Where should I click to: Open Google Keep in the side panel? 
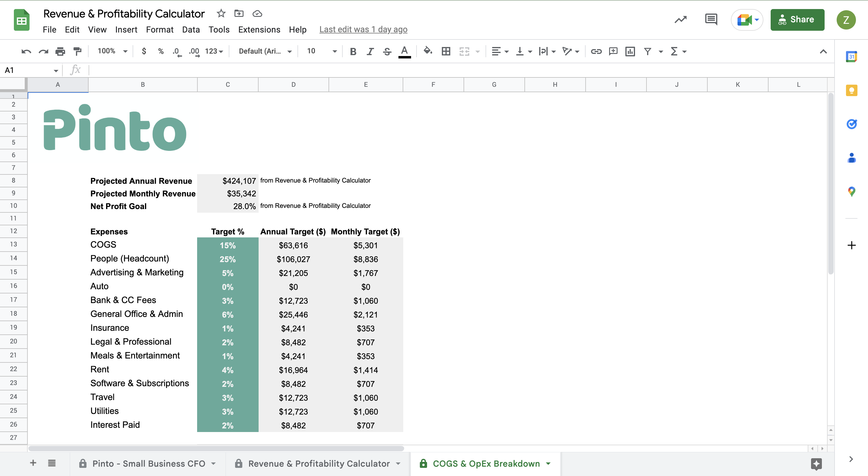click(852, 90)
